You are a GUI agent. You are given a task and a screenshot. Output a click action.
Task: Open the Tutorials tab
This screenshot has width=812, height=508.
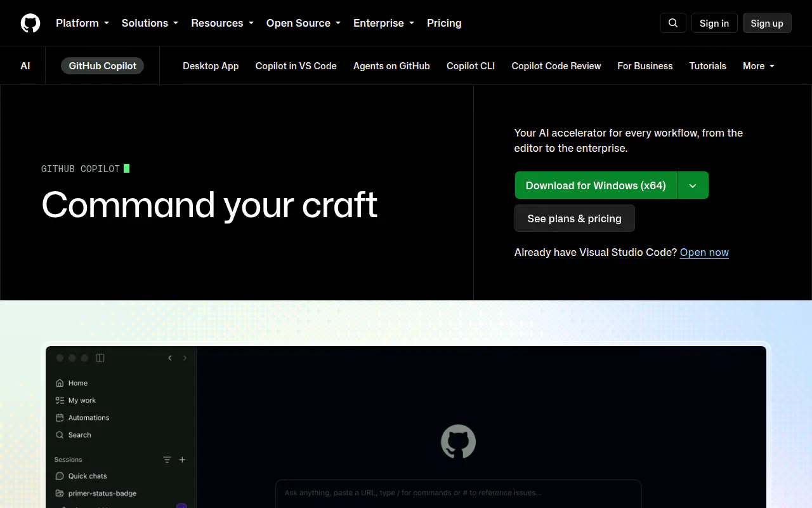(708, 66)
